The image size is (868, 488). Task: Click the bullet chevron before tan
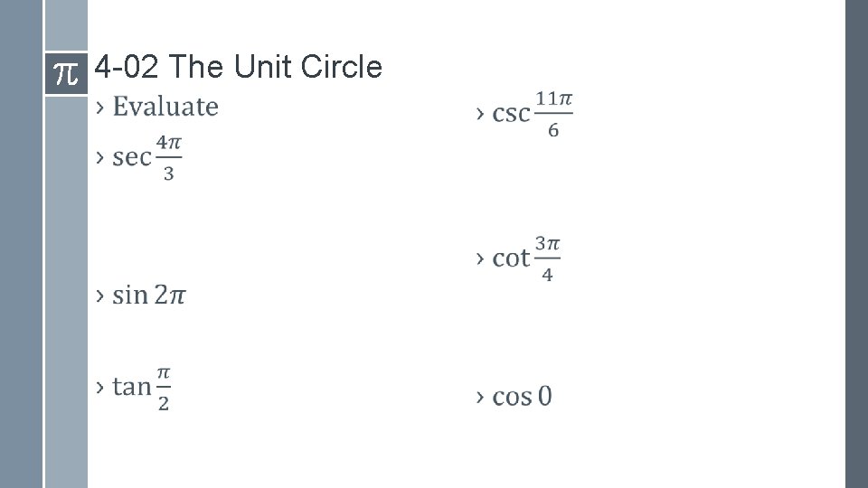pos(99,388)
